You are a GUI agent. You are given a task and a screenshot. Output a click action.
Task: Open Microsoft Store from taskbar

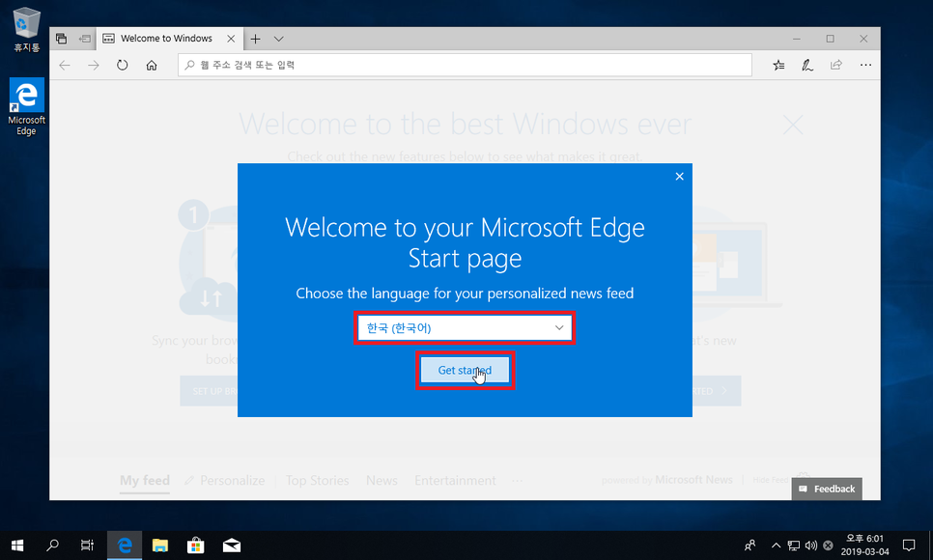coord(196,546)
